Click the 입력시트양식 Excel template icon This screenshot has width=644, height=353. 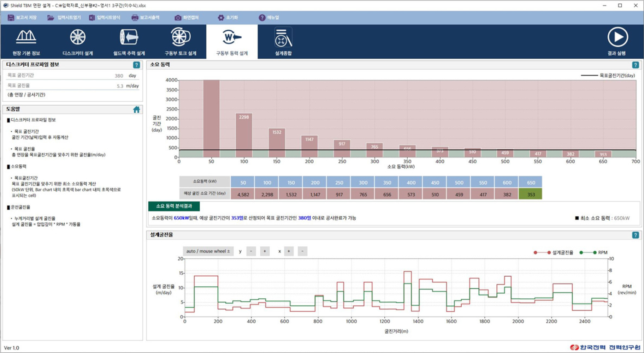tap(92, 18)
